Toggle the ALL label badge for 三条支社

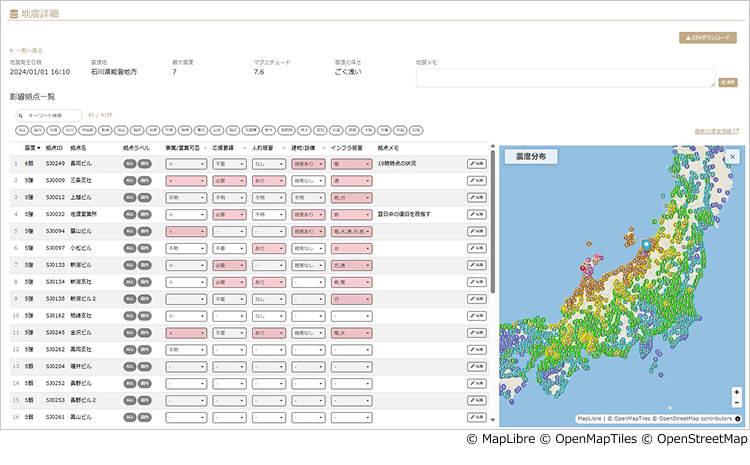point(129,179)
